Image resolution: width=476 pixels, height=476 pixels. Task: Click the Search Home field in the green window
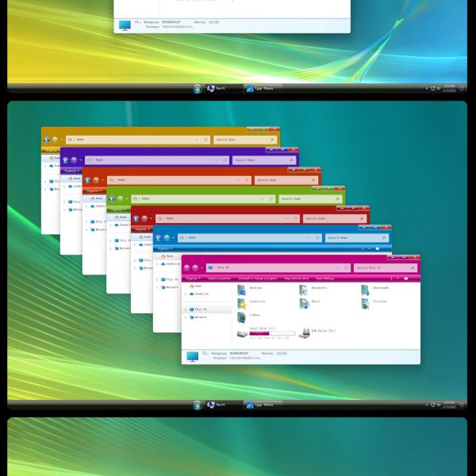310,199
